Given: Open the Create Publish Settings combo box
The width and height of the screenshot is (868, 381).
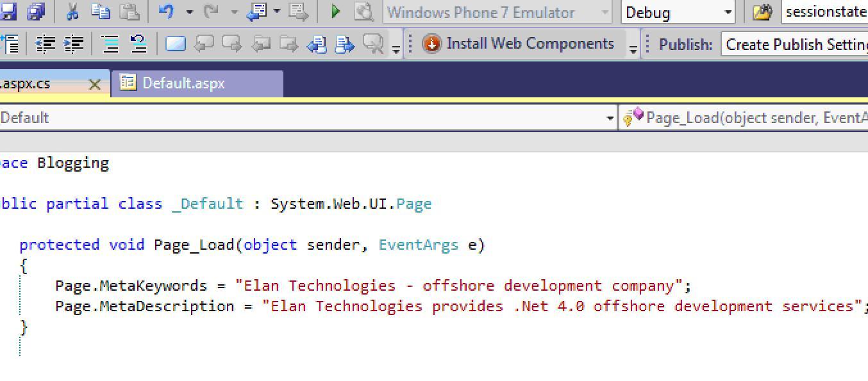Looking at the screenshot, I should click(x=794, y=44).
